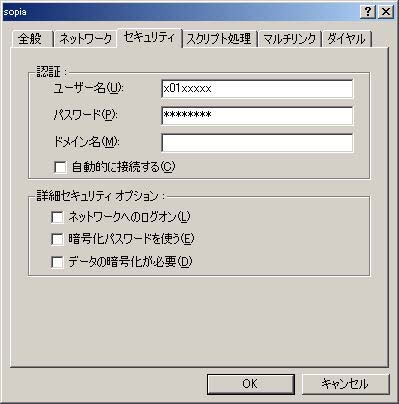Enable 自動的に接続する checkbox
The width and height of the screenshot is (399, 404).
[60, 167]
